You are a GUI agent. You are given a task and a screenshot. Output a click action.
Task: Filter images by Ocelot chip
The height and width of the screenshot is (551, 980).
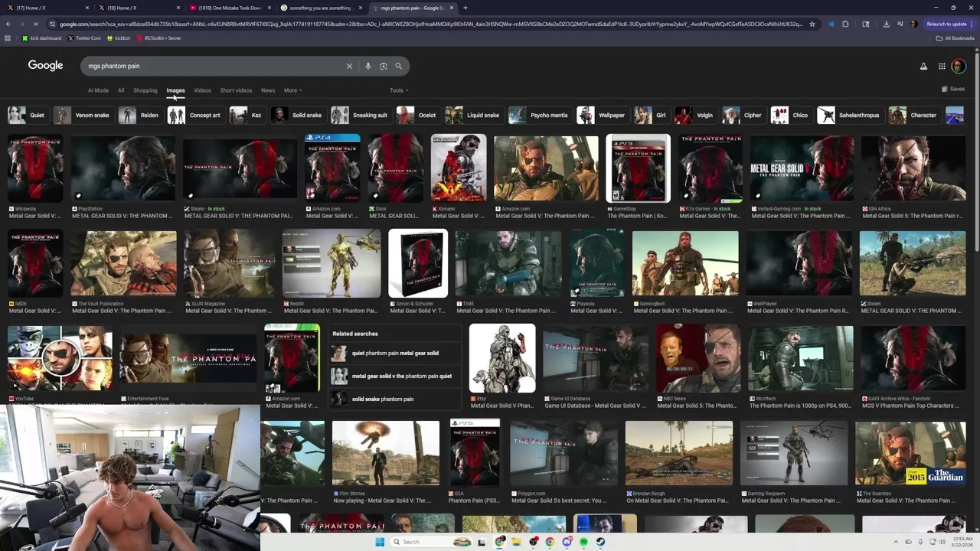tap(417, 116)
